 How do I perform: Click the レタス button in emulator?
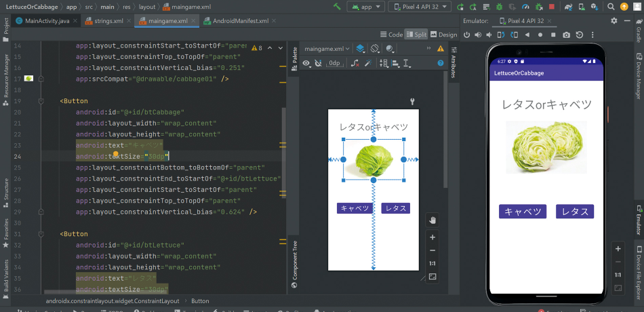[x=575, y=212]
